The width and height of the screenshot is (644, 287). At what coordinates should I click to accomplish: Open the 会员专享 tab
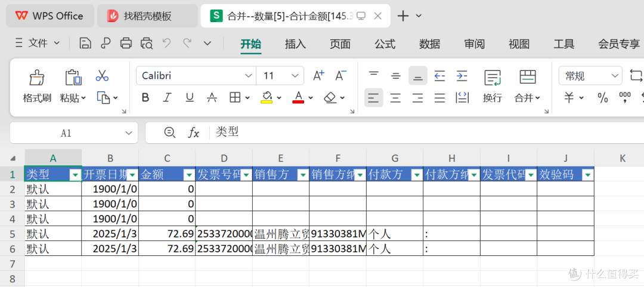pyautogui.click(x=619, y=44)
